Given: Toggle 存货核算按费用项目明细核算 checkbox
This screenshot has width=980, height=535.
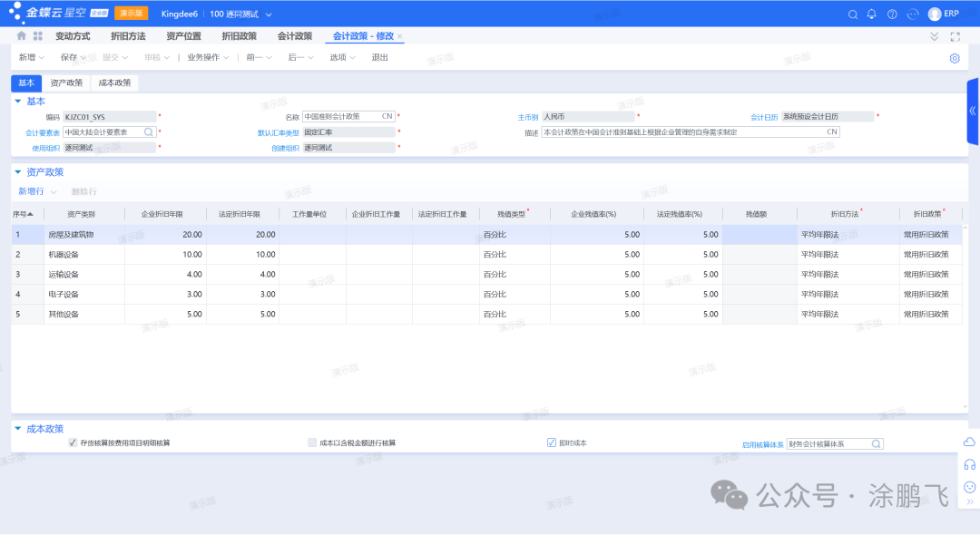Looking at the screenshot, I should [73, 443].
